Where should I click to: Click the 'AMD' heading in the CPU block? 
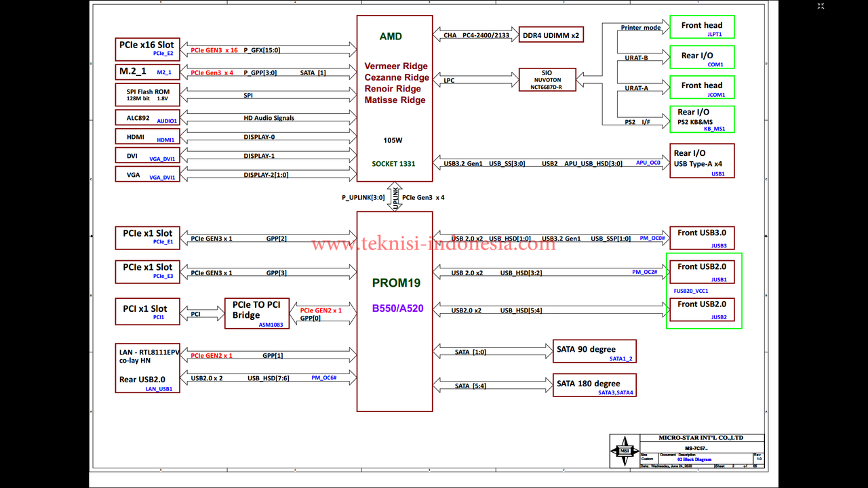pos(391,37)
